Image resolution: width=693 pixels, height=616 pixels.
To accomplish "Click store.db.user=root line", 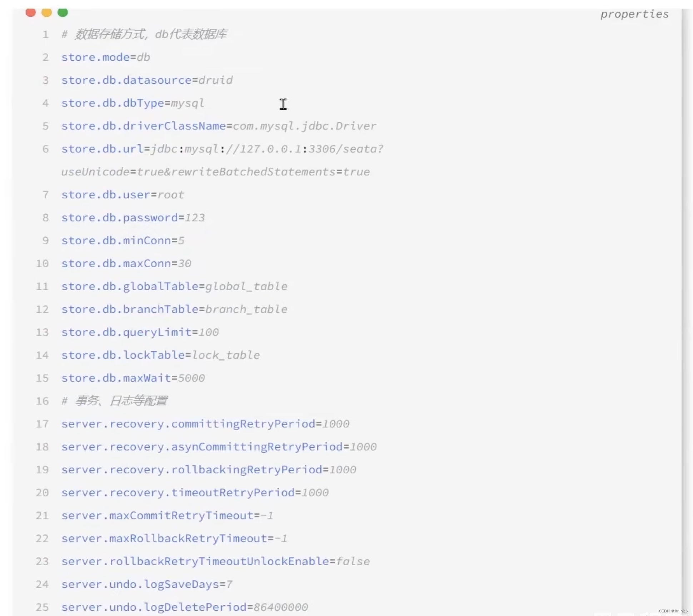I will pyautogui.click(x=123, y=195).
